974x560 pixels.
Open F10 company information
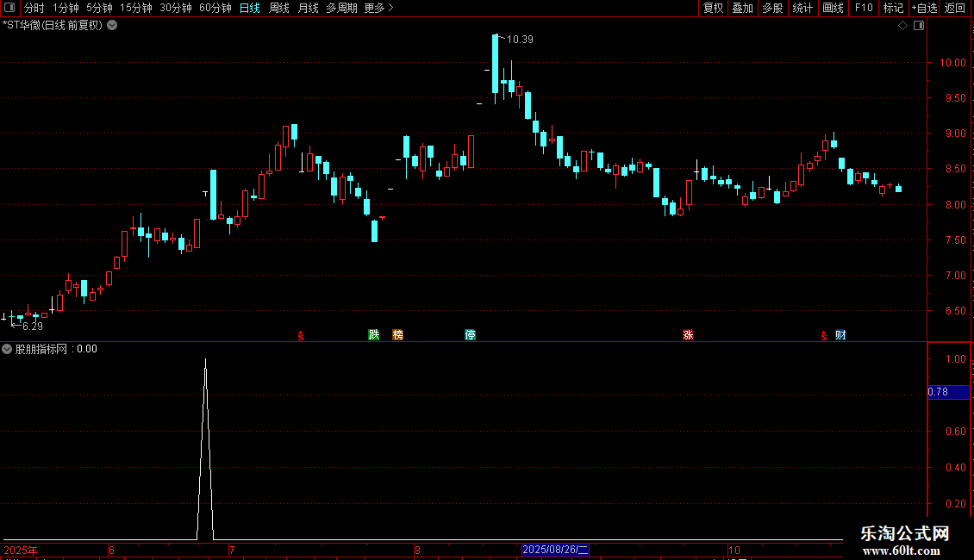click(x=864, y=8)
